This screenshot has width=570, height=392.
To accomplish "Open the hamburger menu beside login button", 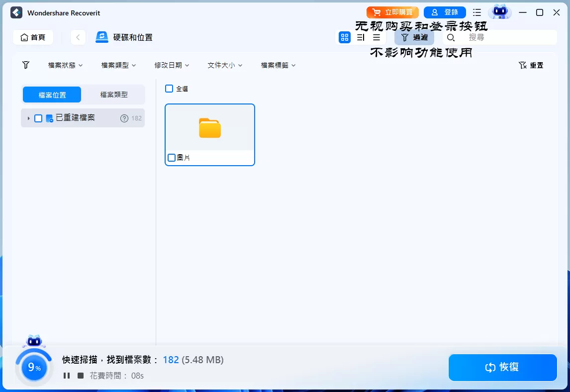I will [476, 12].
